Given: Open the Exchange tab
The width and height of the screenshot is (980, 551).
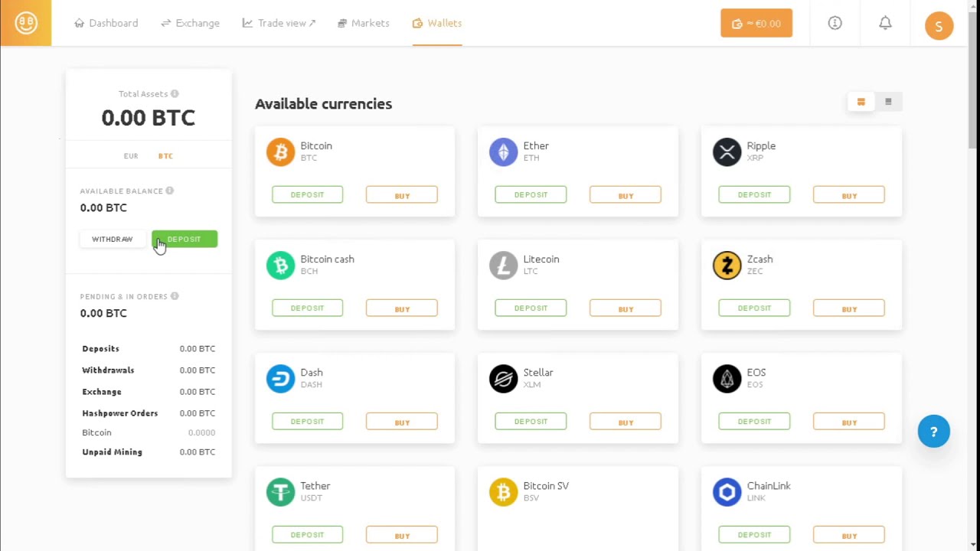Looking at the screenshot, I should click(190, 23).
